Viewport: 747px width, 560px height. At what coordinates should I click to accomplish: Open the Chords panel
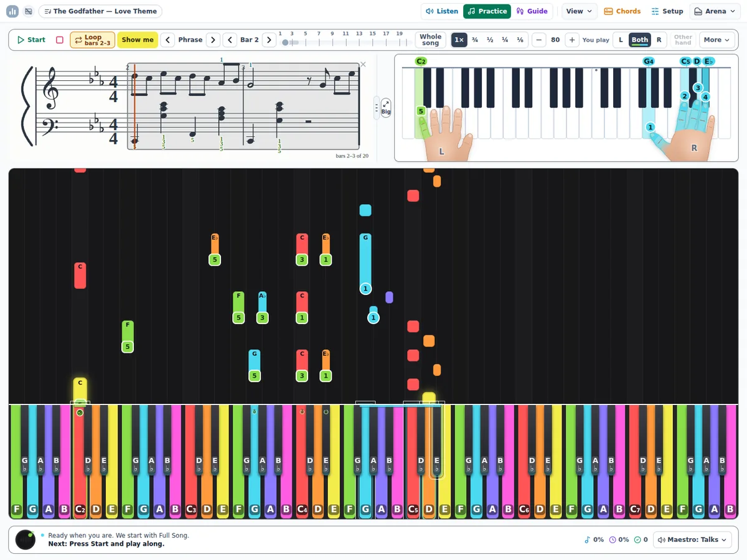pos(622,11)
